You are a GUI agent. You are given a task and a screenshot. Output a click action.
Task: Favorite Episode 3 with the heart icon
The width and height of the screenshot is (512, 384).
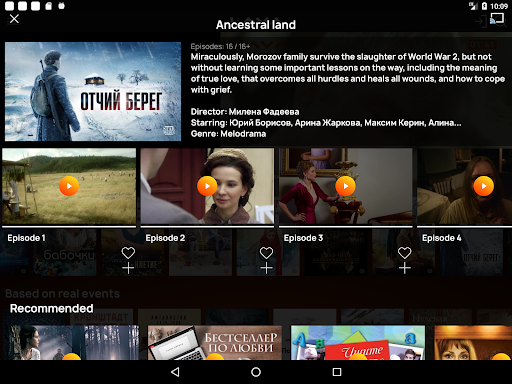(x=404, y=253)
